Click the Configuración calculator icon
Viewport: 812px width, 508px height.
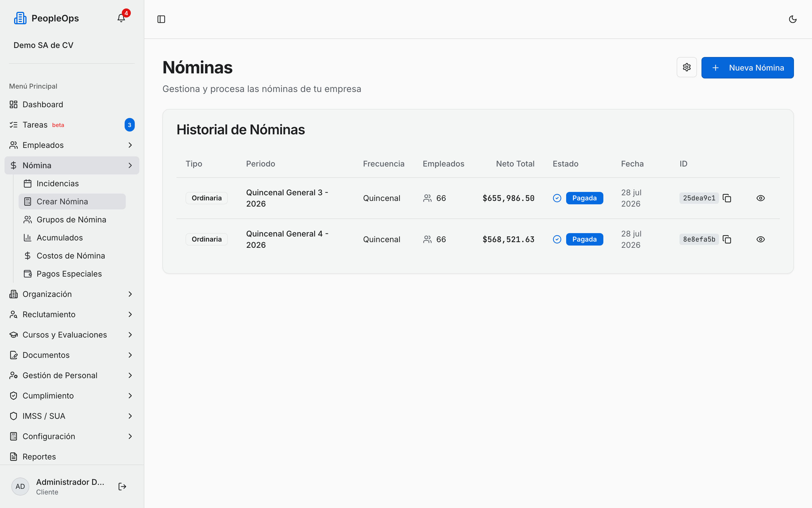(x=14, y=436)
